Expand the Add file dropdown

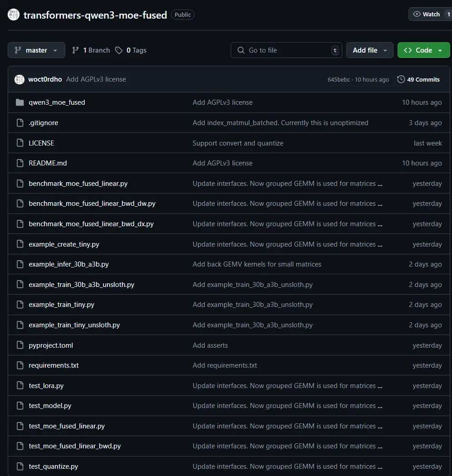click(370, 50)
